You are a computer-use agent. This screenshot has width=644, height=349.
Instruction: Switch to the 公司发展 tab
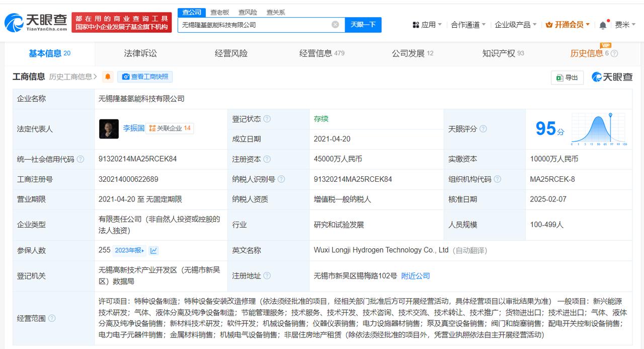coord(413,53)
